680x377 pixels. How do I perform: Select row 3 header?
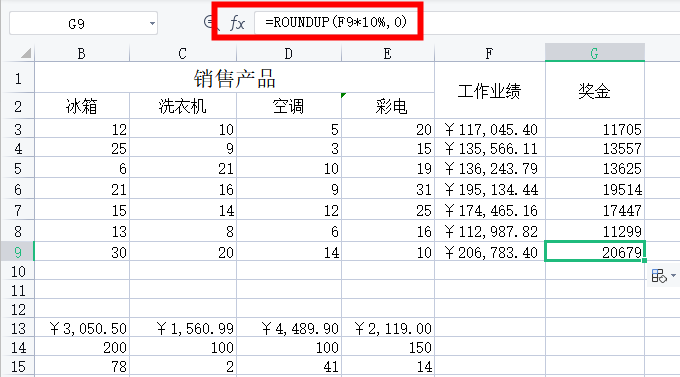[x=18, y=129]
